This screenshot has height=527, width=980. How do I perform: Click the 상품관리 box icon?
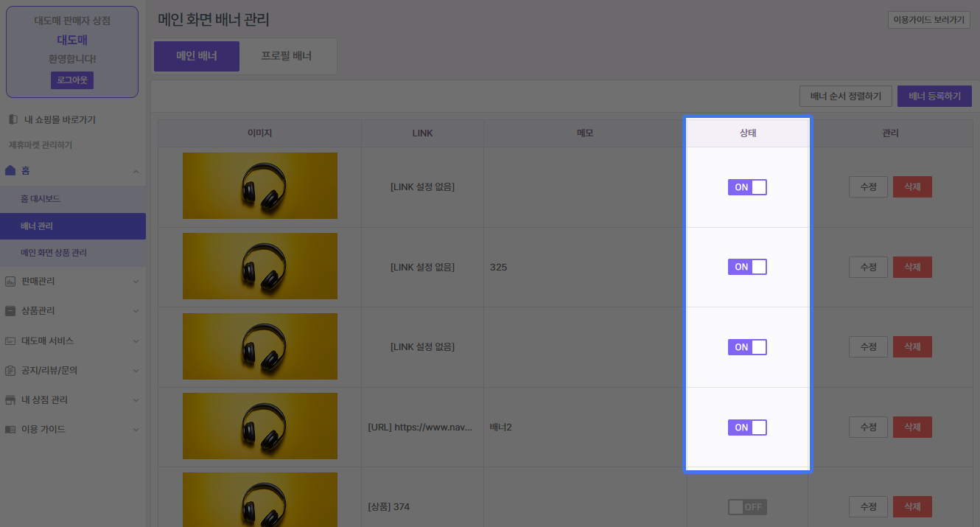(10, 311)
